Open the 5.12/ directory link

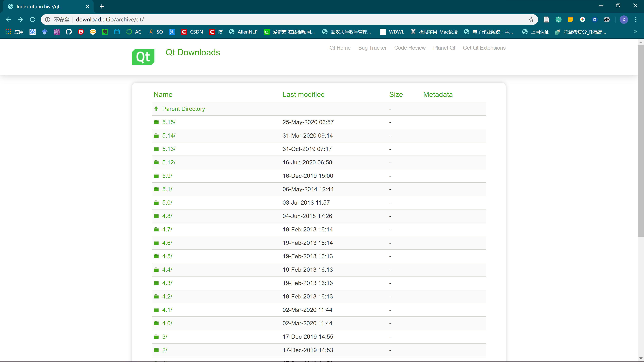click(169, 162)
